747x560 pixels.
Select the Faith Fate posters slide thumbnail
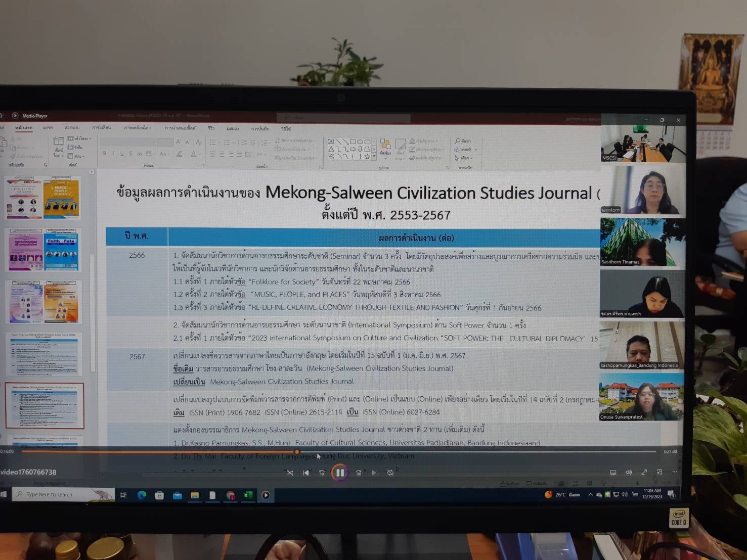(43, 250)
